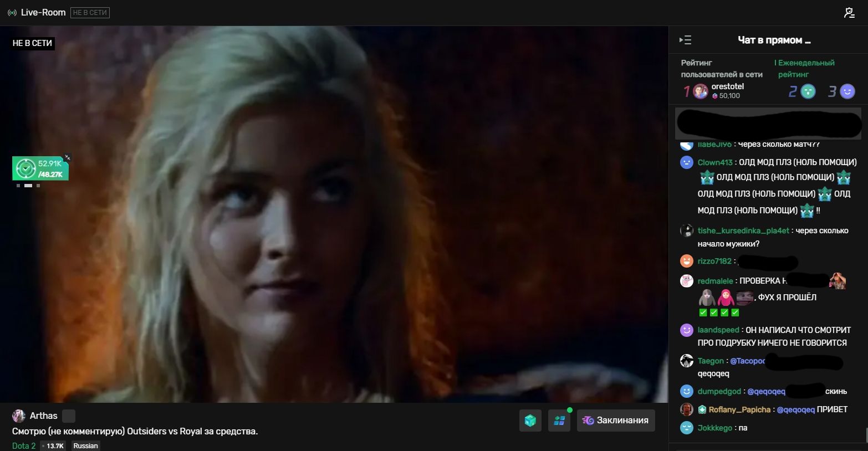Open the rank 2 user avatar
The height and width of the screenshot is (451, 868).
tap(809, 91)
